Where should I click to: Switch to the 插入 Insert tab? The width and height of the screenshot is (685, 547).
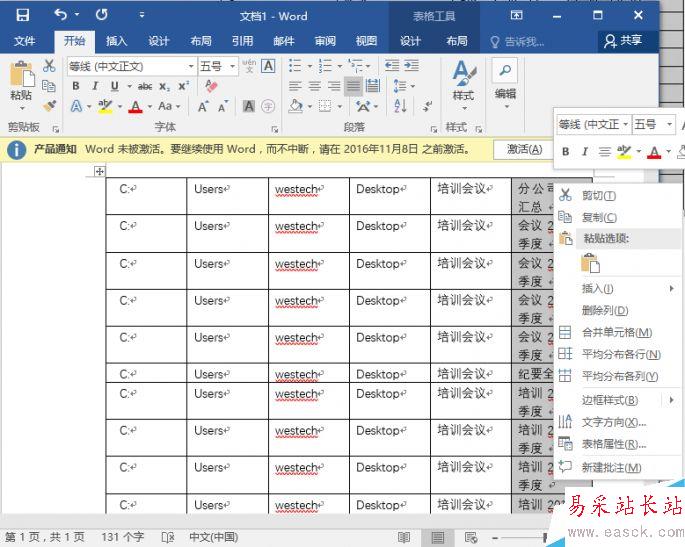[116, 42]
